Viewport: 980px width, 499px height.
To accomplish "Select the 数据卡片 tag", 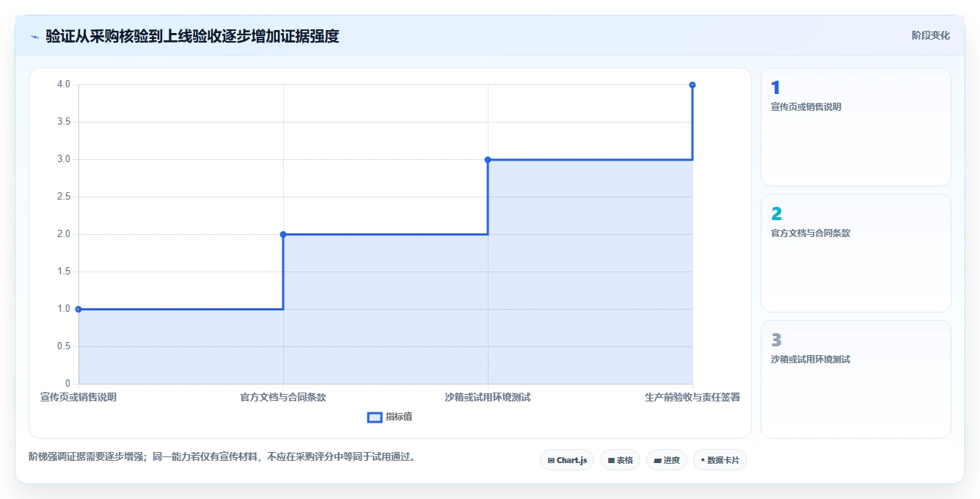I will tap(720, 460).
